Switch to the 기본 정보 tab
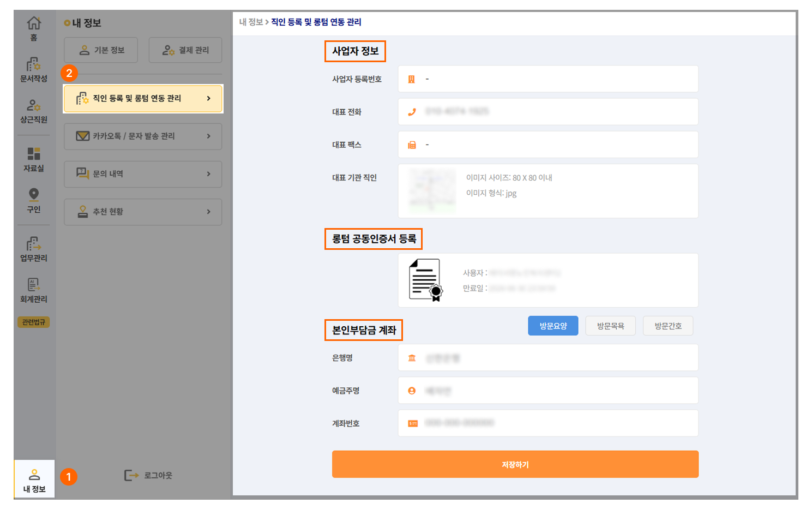812x509 pixels. coord(101,50)
